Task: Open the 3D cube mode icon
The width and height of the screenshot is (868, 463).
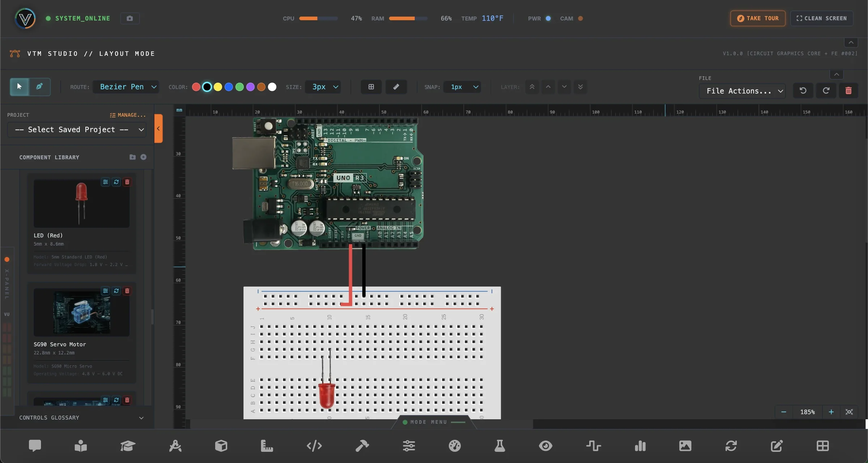Action: [x=221, y=446]
